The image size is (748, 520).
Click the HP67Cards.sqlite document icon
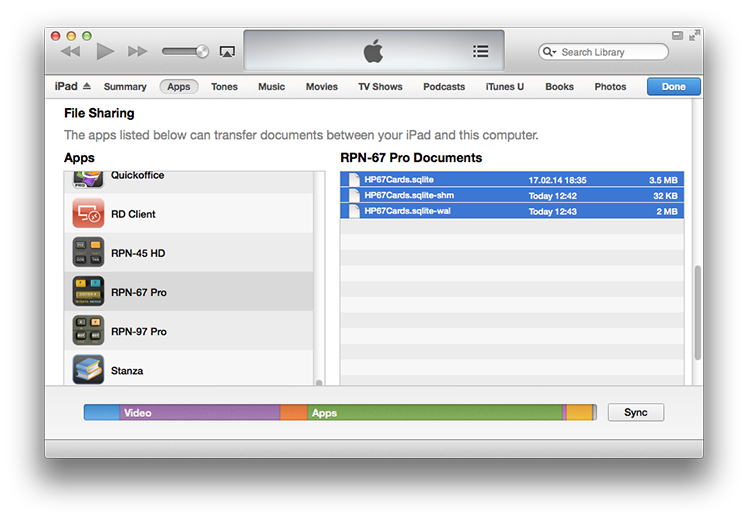tap(354, 179)
